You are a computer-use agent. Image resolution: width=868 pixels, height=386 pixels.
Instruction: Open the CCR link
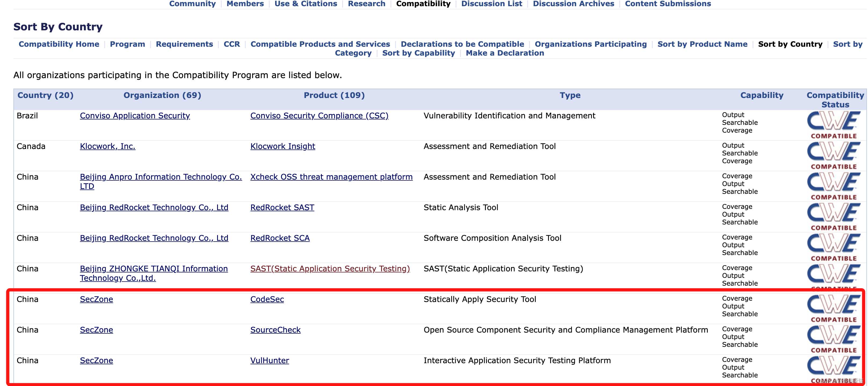[232, 44]
